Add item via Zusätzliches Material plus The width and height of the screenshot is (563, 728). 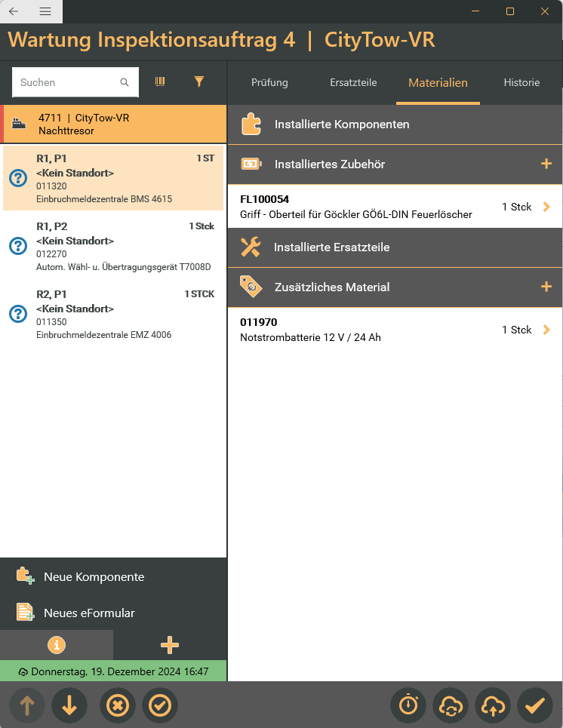546,287
